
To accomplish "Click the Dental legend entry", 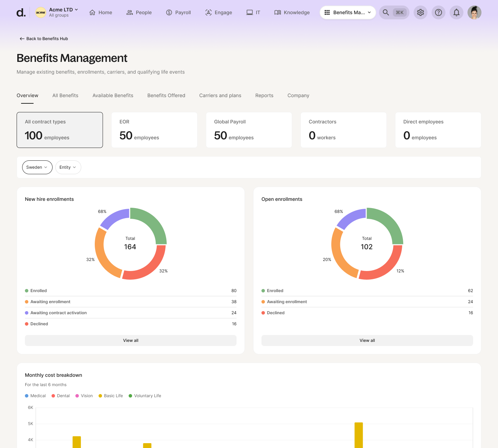I will [x=61, y=396].
